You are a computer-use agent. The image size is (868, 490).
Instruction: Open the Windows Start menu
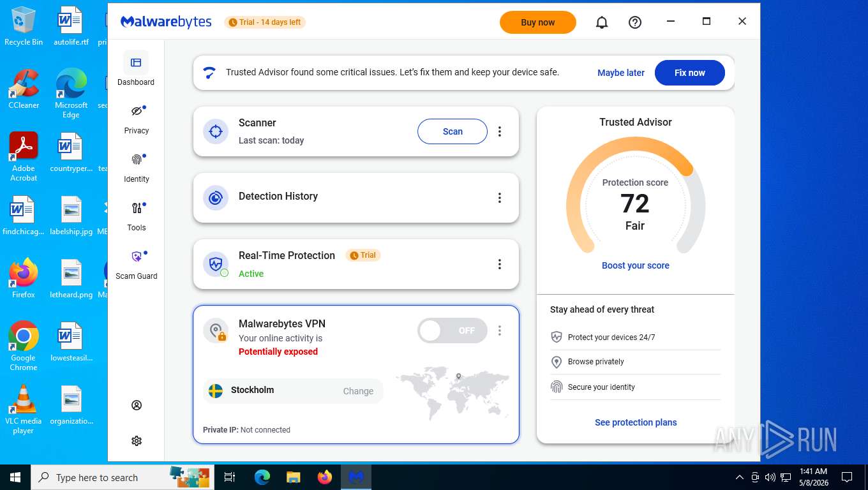tap(15, 477)
